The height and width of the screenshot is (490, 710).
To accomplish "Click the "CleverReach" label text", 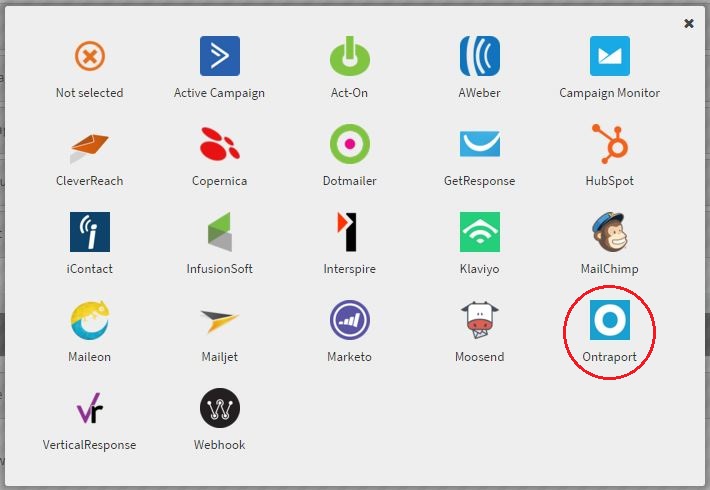I will click(x=90, y=181).
